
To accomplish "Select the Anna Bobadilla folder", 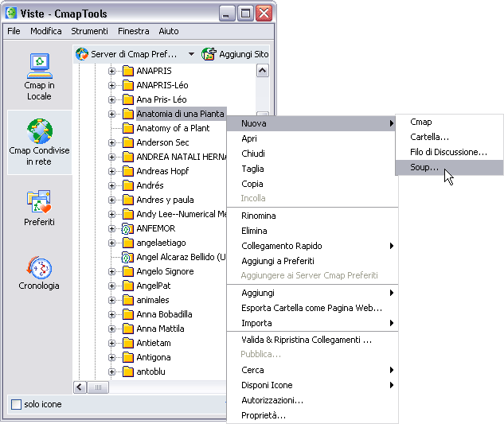I will click(x=164, y=314).
